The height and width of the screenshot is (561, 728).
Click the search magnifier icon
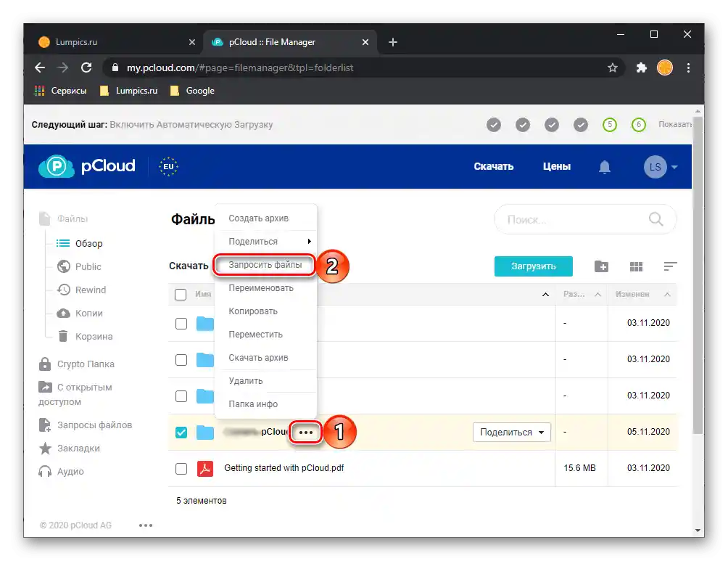655,219
